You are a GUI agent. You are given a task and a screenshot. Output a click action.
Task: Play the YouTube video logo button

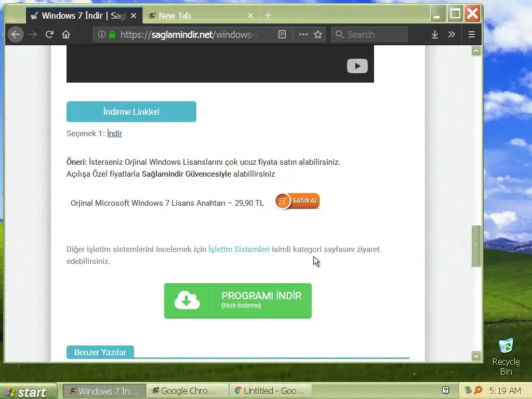(357, 66)
